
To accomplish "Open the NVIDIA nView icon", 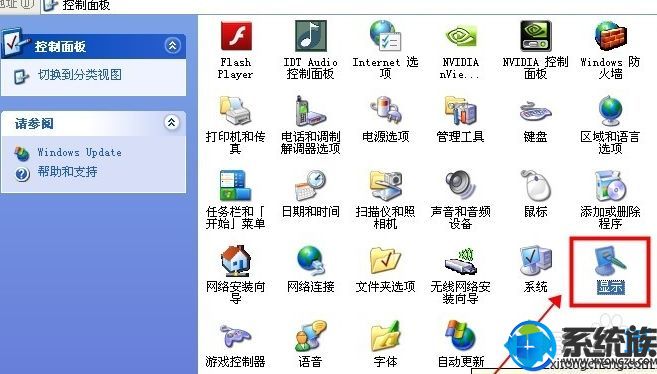I will (460, 37).
